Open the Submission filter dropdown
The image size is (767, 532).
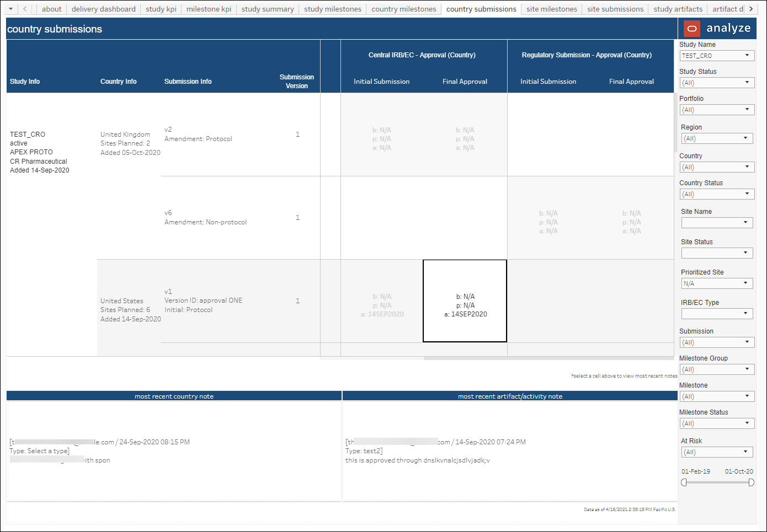tap(717, 342)
